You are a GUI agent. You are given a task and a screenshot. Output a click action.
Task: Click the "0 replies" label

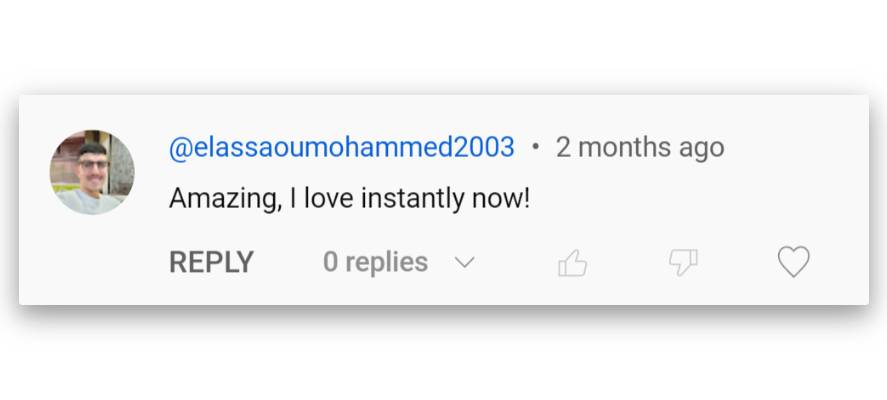click(x=375, y=262)
